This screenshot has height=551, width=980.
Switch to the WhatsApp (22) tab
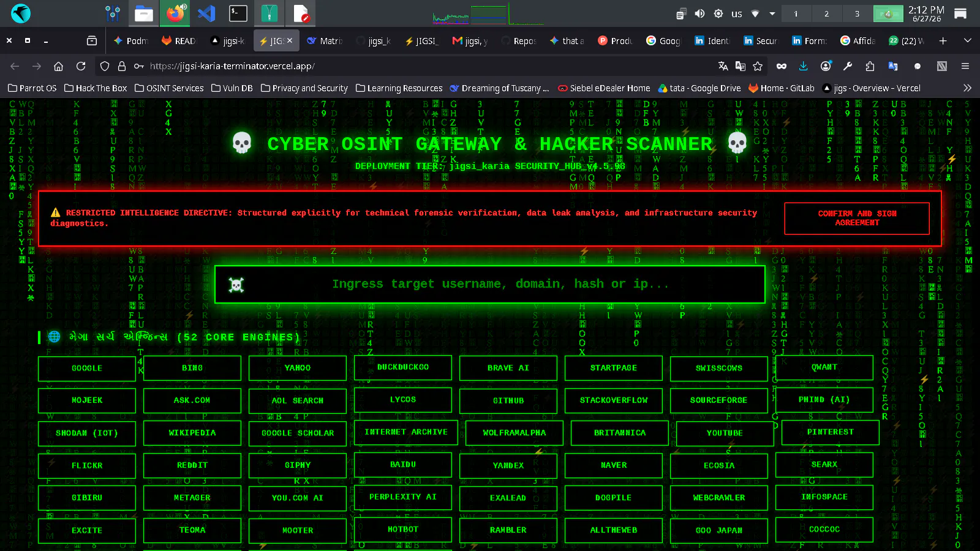(x=907, y=40)
